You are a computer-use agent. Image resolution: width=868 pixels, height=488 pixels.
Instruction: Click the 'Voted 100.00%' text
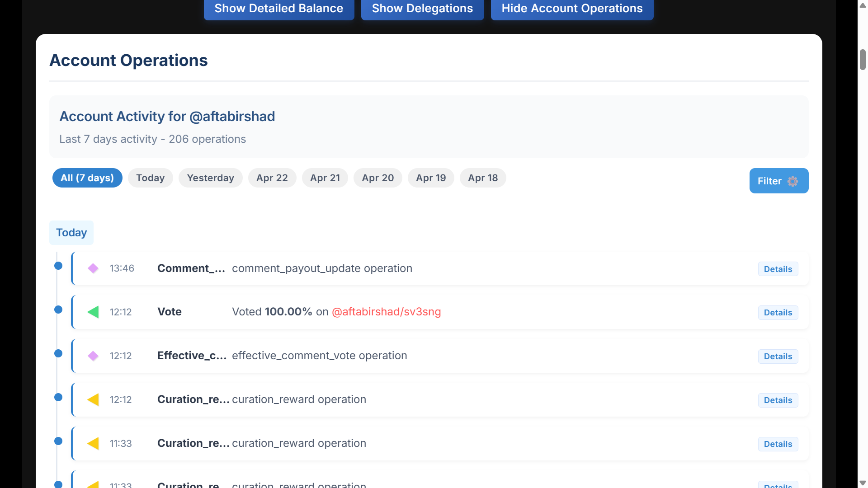pyautogui.click(x=272, y=312)
